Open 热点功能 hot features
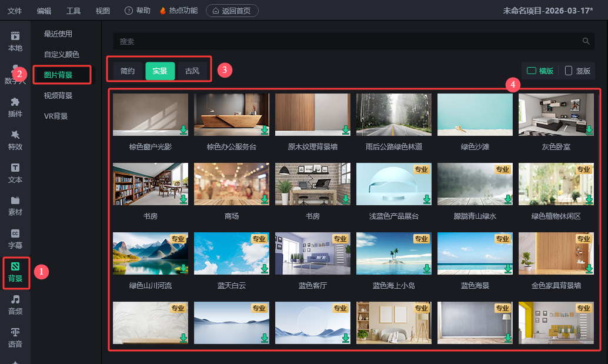608x364 pixels. pos(179,11)
